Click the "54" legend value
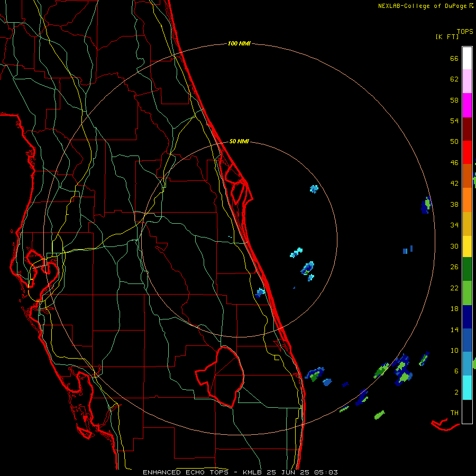 point(454,121)
